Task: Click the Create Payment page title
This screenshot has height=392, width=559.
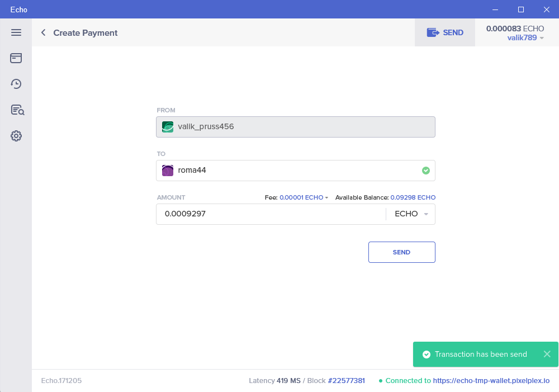Action: tap(85, 33)
